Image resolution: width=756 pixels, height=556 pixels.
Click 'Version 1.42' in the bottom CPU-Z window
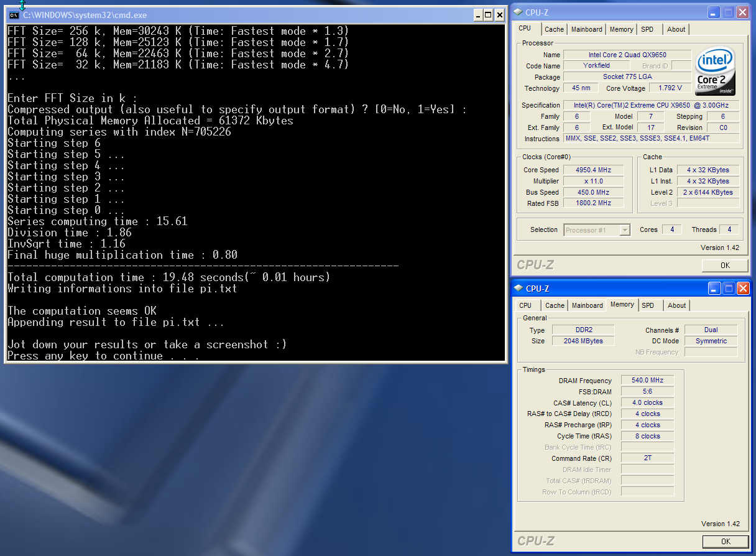(720, 524)
